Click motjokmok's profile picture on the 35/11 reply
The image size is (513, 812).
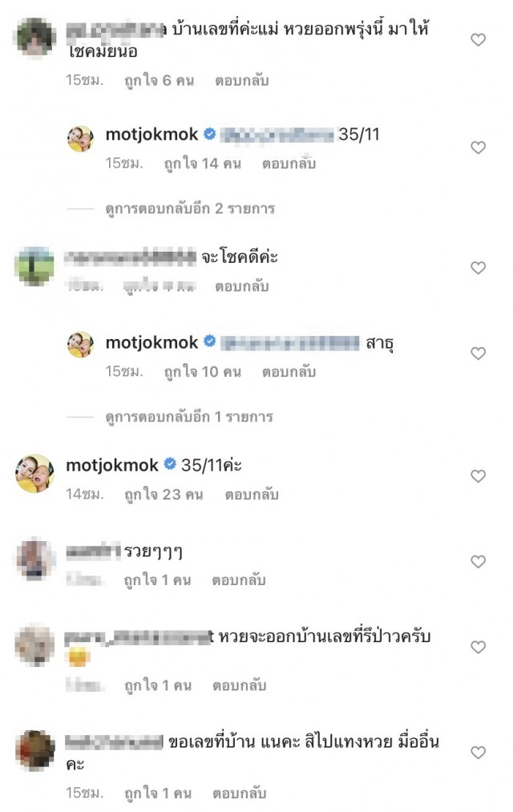click(x=81, y=139)
